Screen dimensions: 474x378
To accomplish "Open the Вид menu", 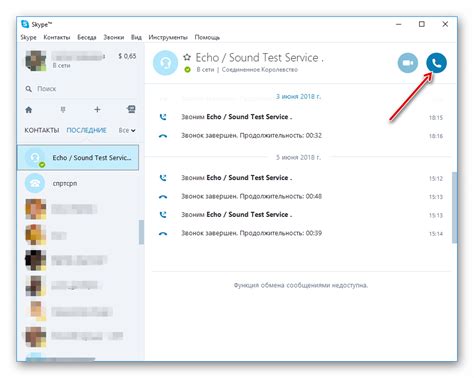I will pos(136,37).
